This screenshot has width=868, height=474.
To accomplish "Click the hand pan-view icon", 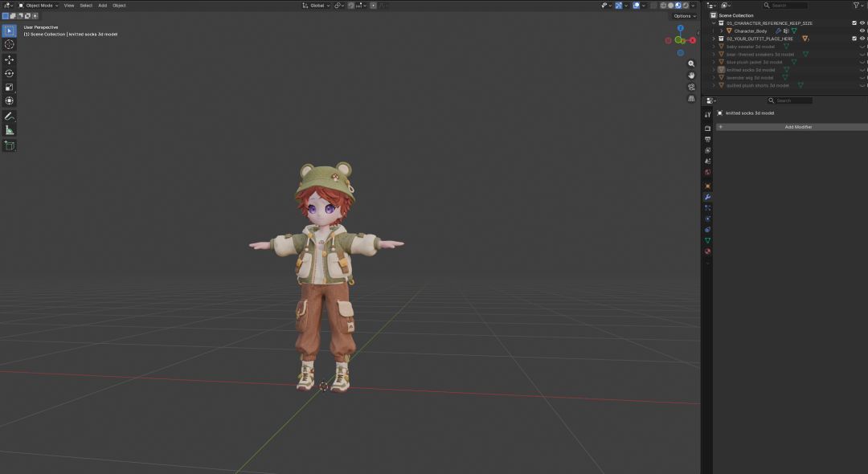I will pos(691,76).
